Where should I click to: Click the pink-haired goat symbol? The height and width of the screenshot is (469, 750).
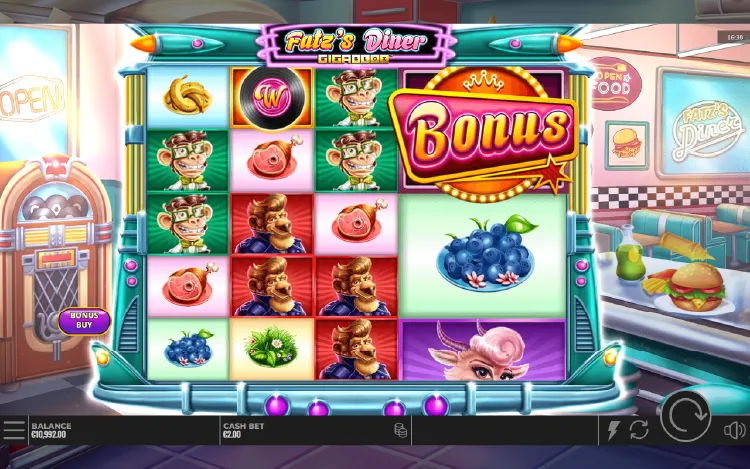coord(483,350)
